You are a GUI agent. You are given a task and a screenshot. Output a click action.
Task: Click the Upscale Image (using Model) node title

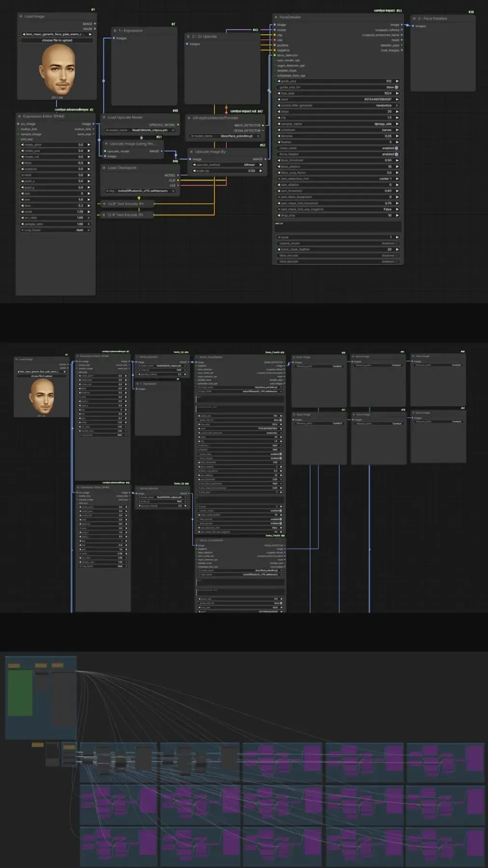point(133,144)
